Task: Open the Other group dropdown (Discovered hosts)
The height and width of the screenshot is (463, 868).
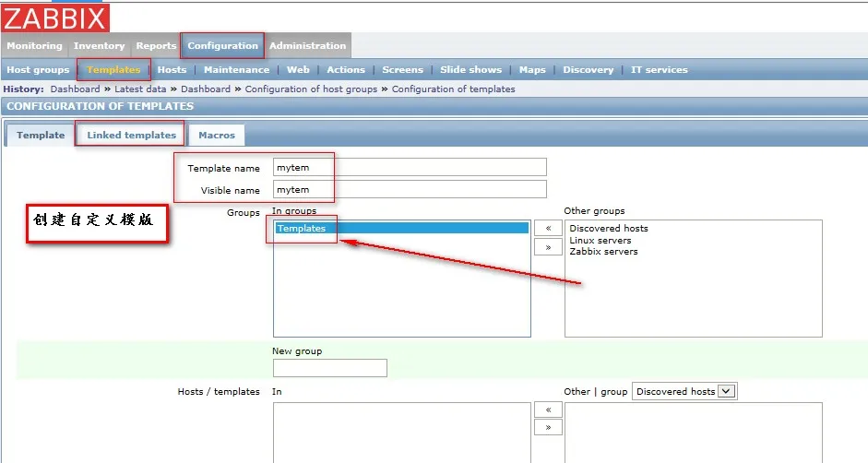Action: tap(684, 392)
